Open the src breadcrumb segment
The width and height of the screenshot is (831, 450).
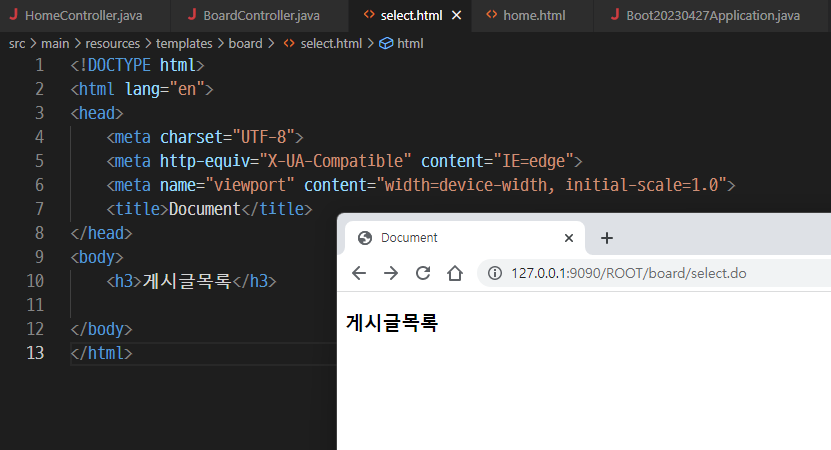[x=17, y=43]
